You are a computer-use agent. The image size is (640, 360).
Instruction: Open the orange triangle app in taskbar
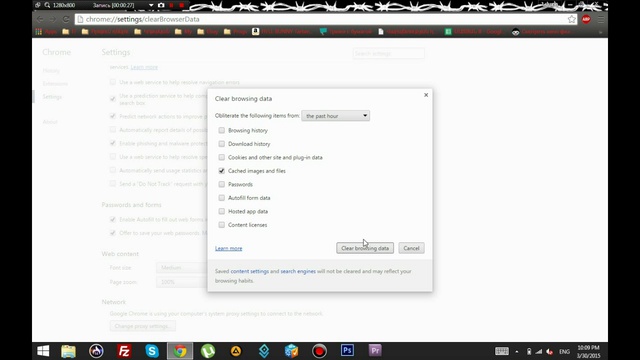tap(236, 351)
